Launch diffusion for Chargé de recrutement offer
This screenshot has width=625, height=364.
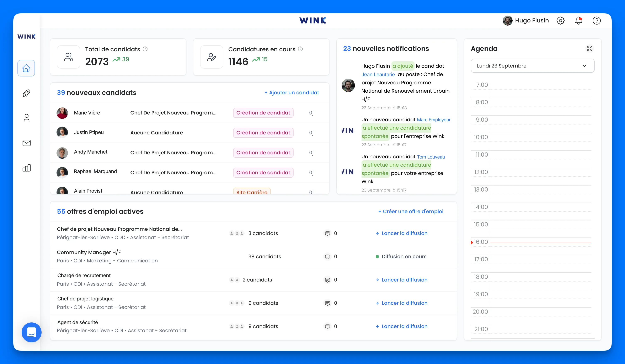[x=404, y=280]
